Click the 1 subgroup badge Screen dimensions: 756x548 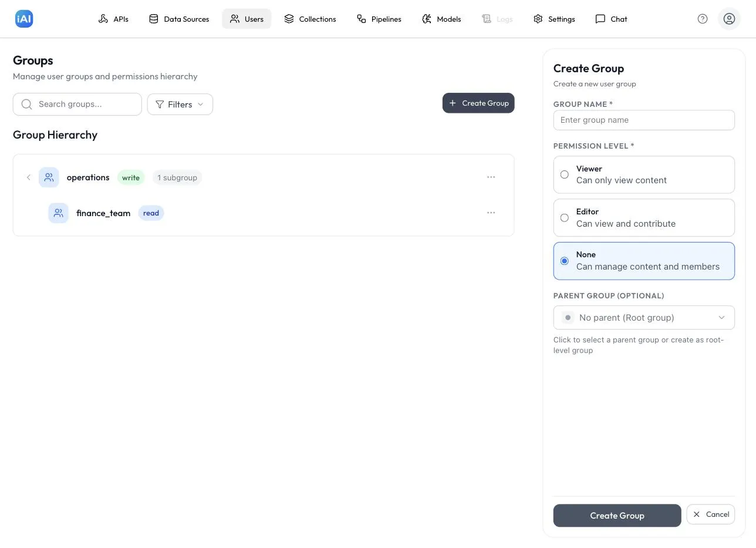tap(177, 177)
